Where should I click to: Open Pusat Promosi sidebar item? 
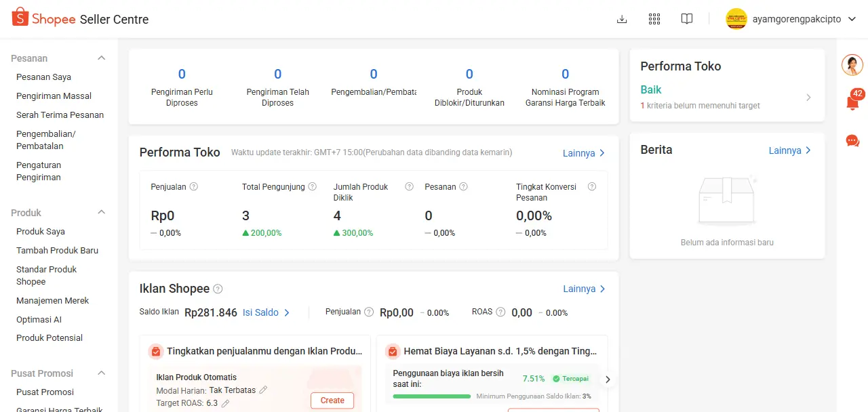[x=45, y=392]
